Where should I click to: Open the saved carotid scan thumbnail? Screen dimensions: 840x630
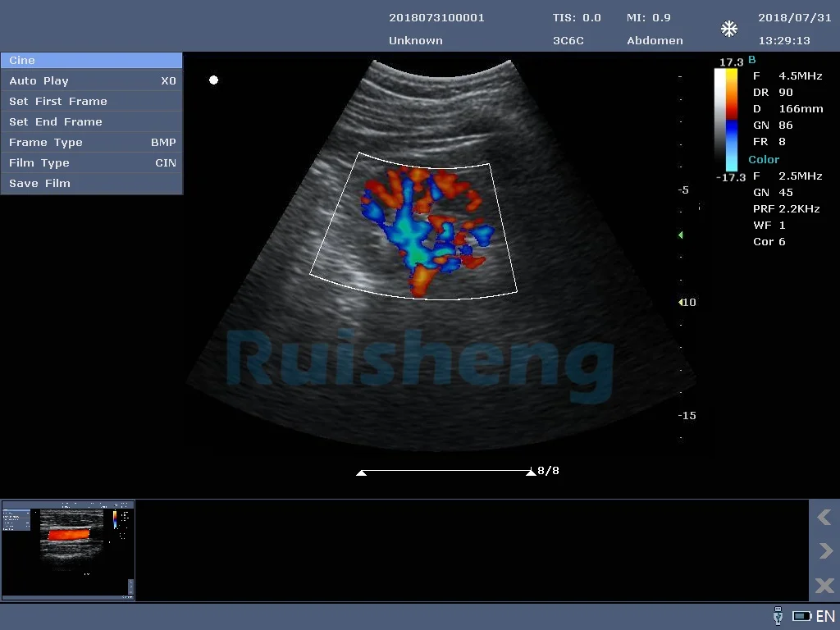pyautogui.click(x=68, y=550)
